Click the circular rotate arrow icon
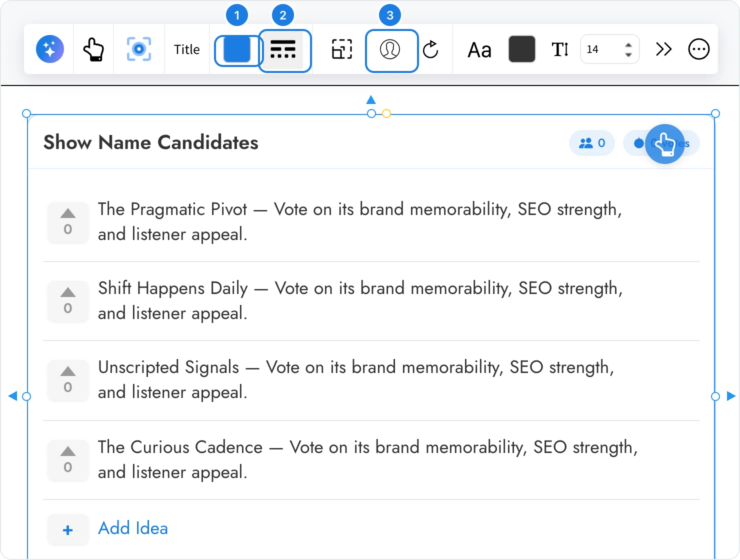 [430, 49]
